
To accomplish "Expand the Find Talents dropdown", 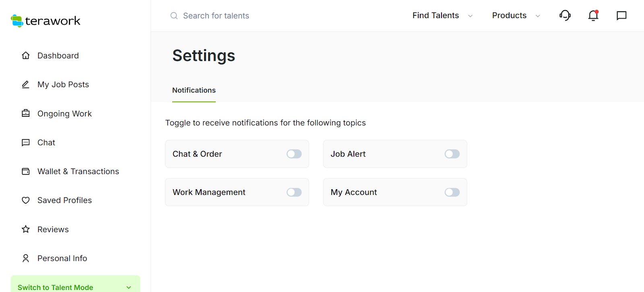I will tap(442, 16).
